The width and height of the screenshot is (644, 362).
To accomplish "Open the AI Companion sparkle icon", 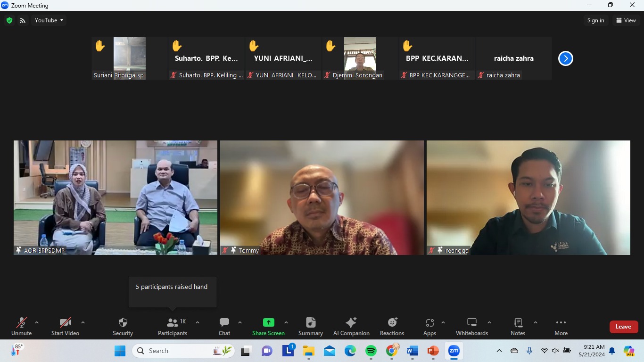I will [351, 323].
